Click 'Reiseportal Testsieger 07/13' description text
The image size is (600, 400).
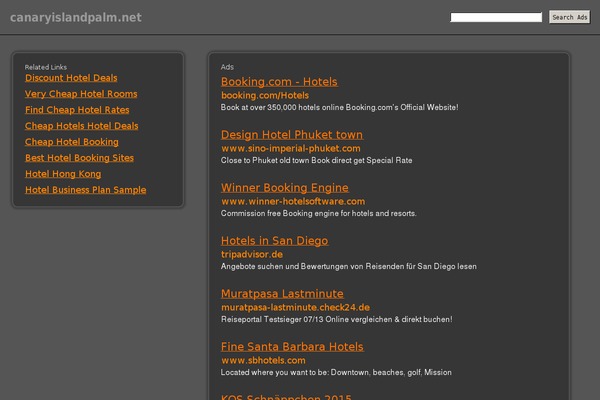click(x=337, y=319)
